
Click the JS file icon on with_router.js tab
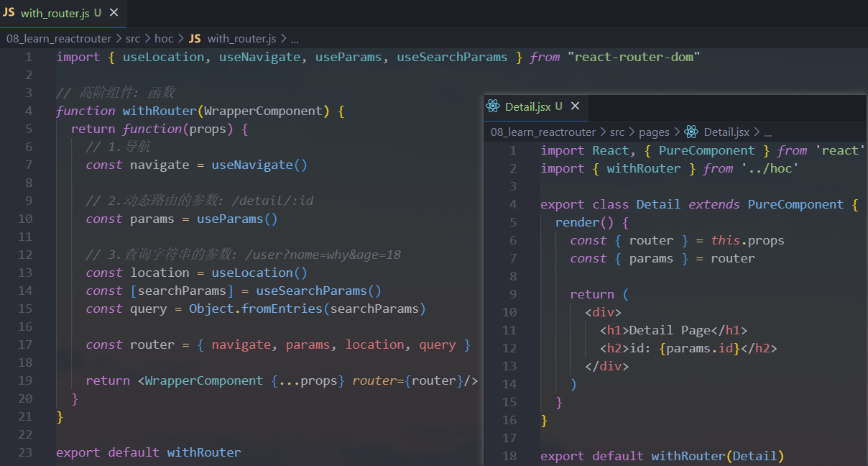tap(9, 13)
